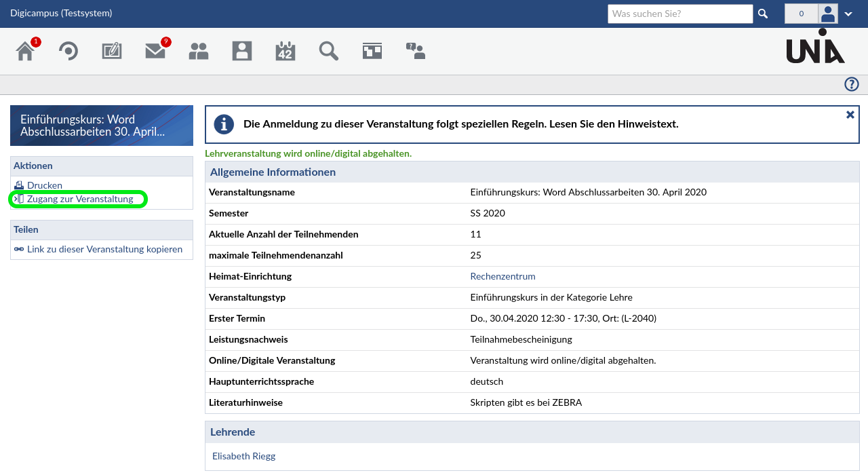Open the notepad with pencil icon

click(x=112, y=52)
